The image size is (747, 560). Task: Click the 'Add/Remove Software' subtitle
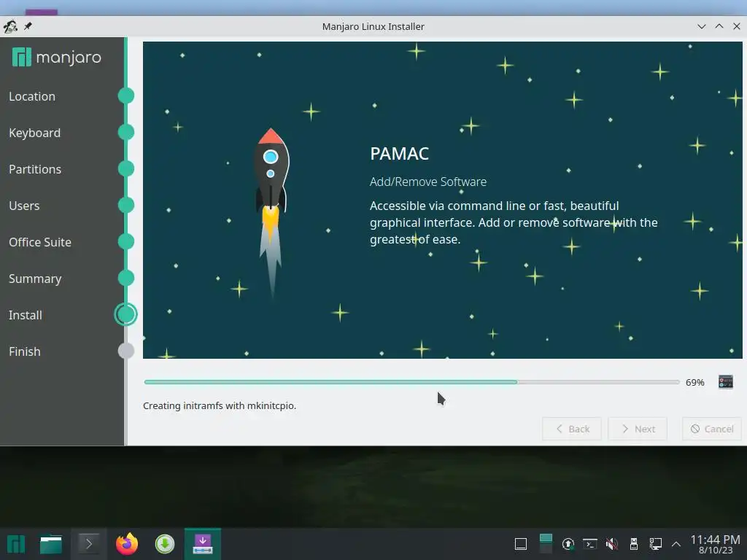click(427, 182)
